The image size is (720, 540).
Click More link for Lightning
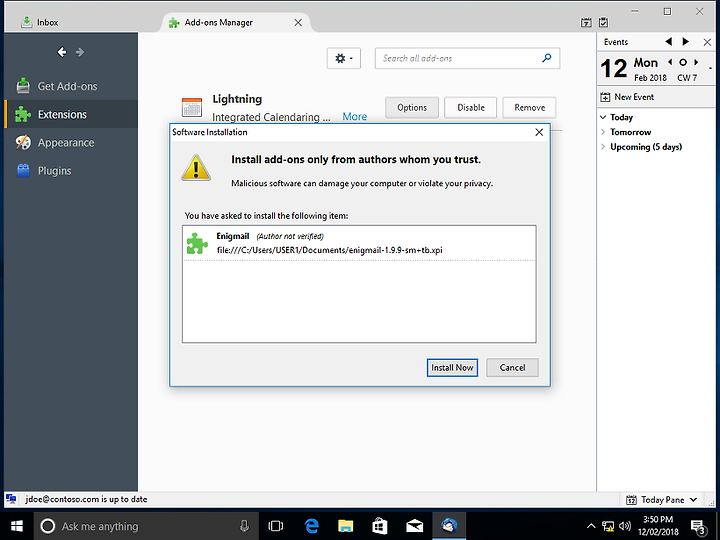[x=354, y=117]
